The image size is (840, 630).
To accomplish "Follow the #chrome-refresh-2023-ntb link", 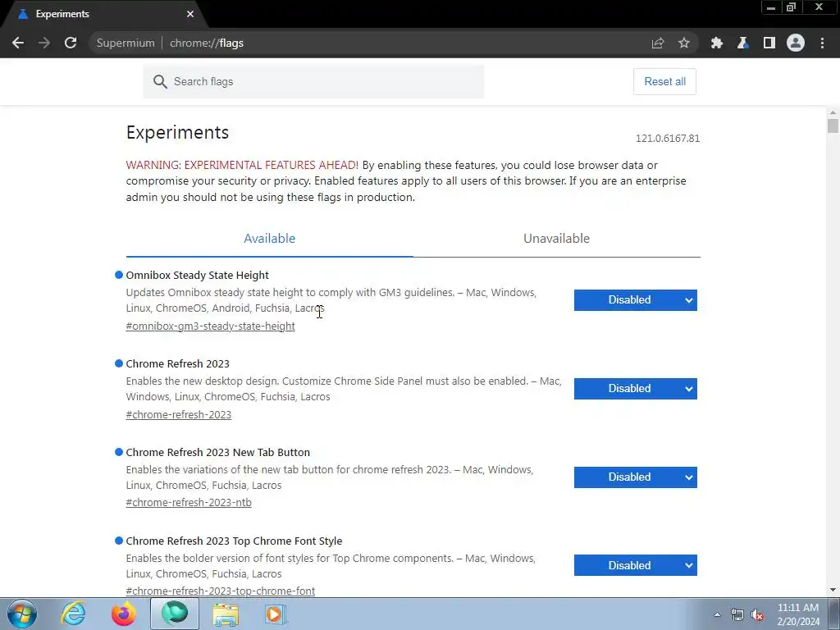I will tap(189, 503).
